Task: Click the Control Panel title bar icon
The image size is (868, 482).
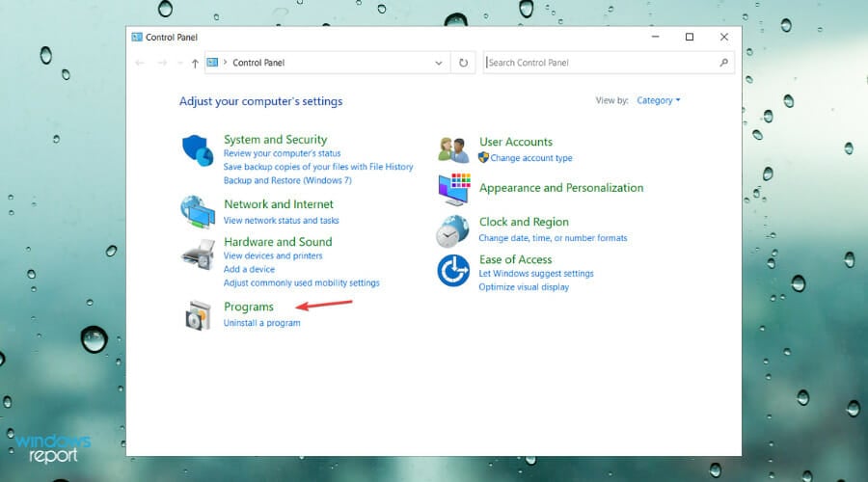Action: click(x=137, y=37)
